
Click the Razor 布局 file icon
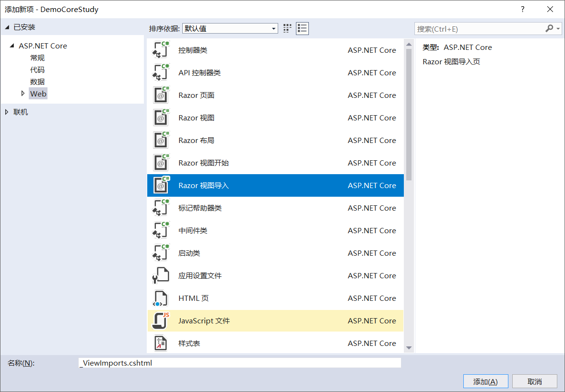tap(161, 140)
